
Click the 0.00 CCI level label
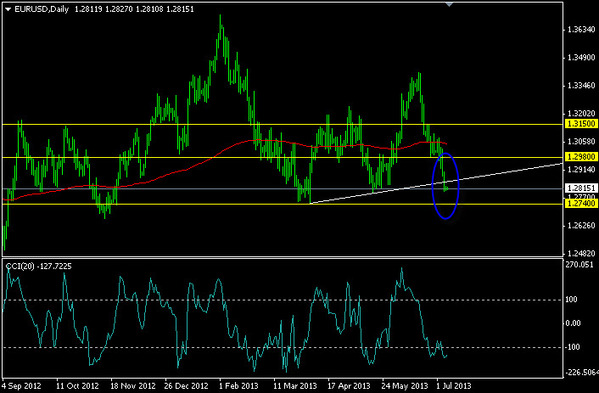pos(573,323)
